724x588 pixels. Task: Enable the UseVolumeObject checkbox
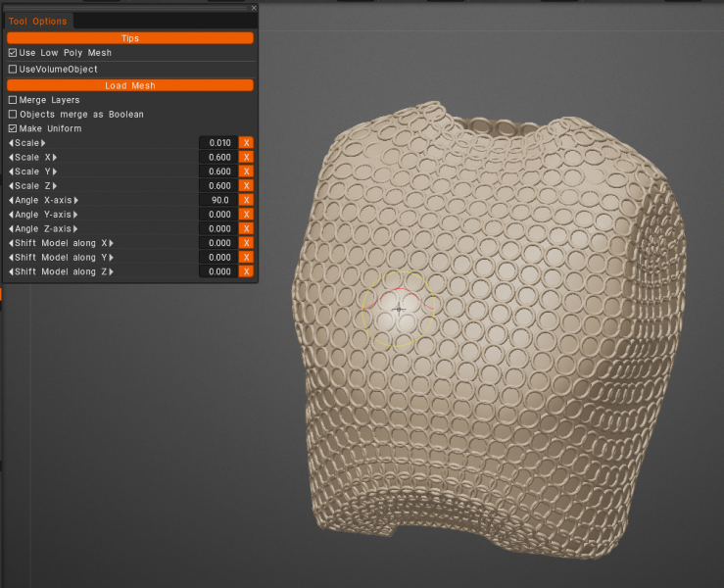tap(13, 70)
